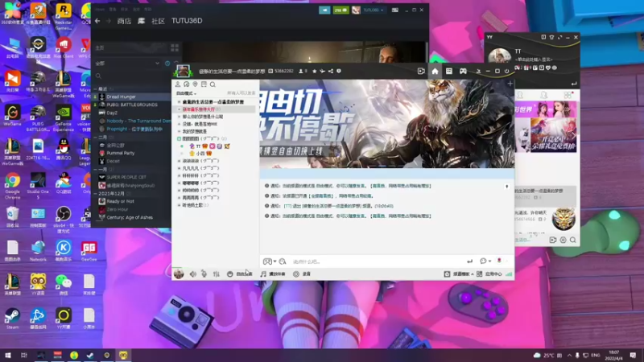Click the layout panel icon beside the home icon
The width and height of the screenshot is (644, 362).
[449, 71]
